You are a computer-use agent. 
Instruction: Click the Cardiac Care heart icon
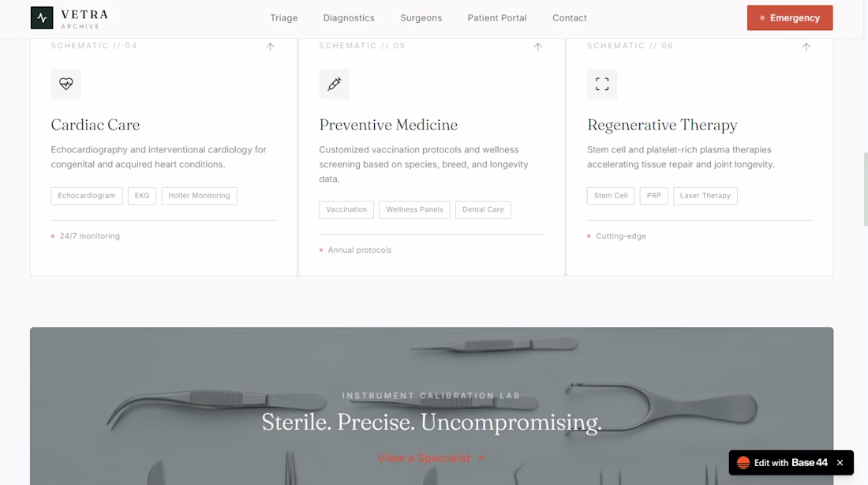pyautogui.click(x=65, y=84)
